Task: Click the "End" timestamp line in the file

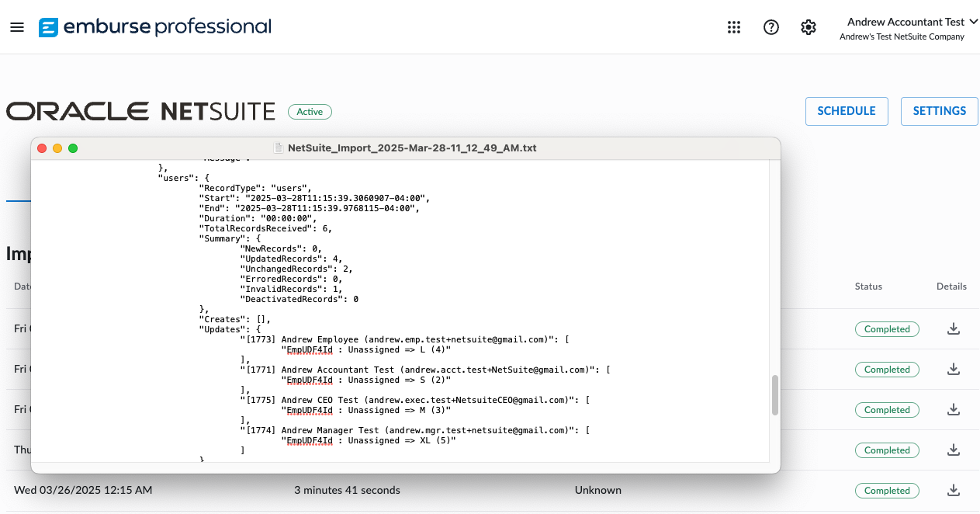Action: click(x=310, y=208)
